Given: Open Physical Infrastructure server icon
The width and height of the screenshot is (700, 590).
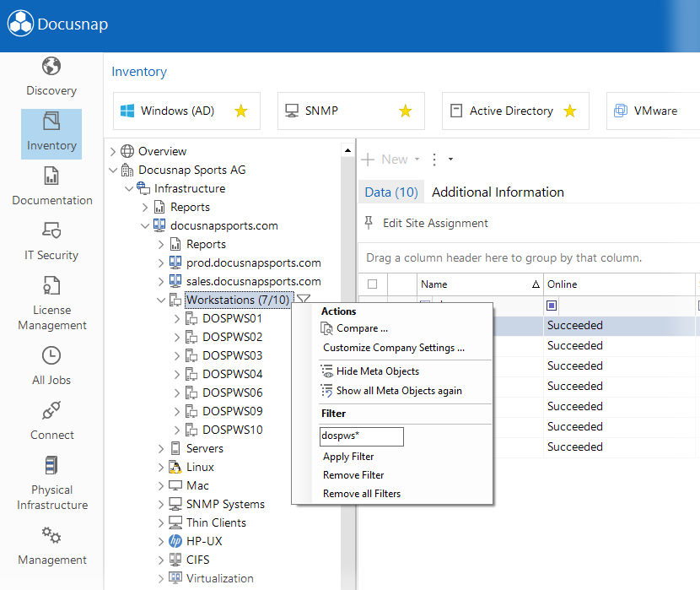Looking at the screenshot, I should pos(51,465).
